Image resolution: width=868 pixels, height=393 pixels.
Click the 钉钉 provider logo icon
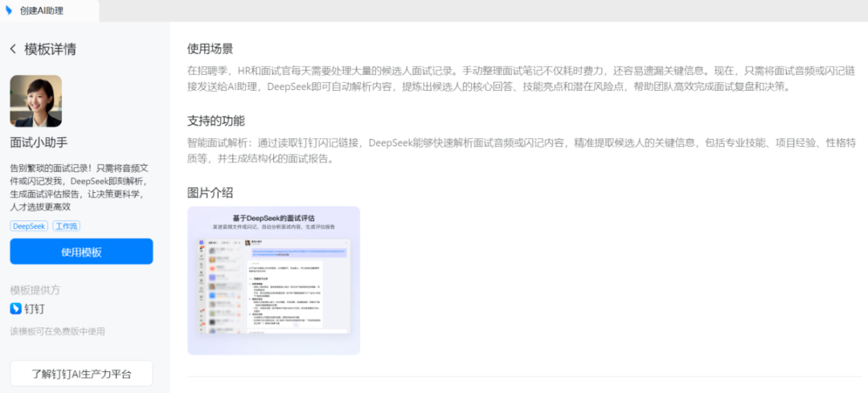pyautogui.click(x=15, y=309)
